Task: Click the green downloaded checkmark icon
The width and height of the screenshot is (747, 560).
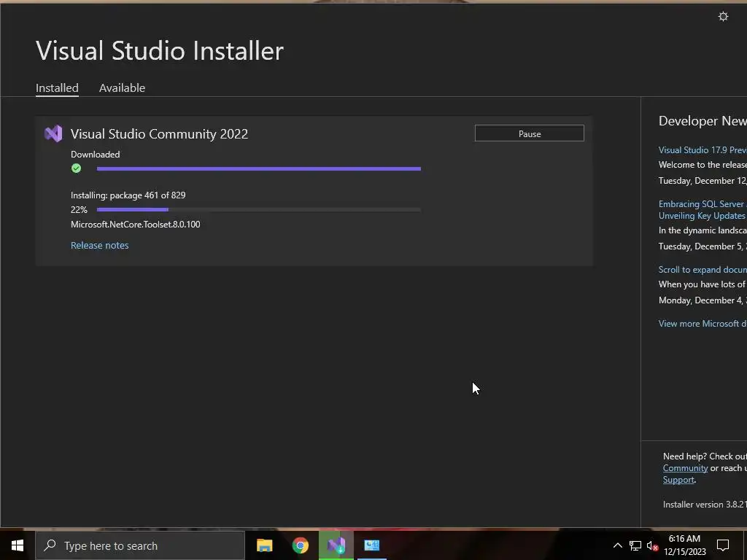Action: pyautogui.click(x=76, y=168)
